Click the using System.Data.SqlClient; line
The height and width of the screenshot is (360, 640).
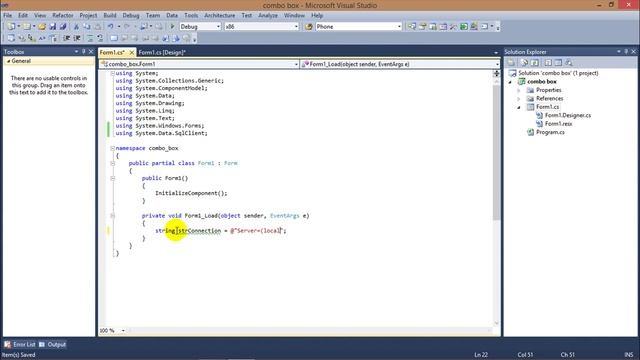(161, 133)
